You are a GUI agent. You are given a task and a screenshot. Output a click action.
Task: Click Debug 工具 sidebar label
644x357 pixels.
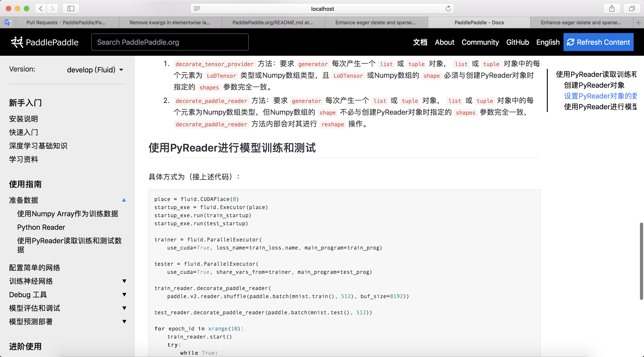point(28,295)
